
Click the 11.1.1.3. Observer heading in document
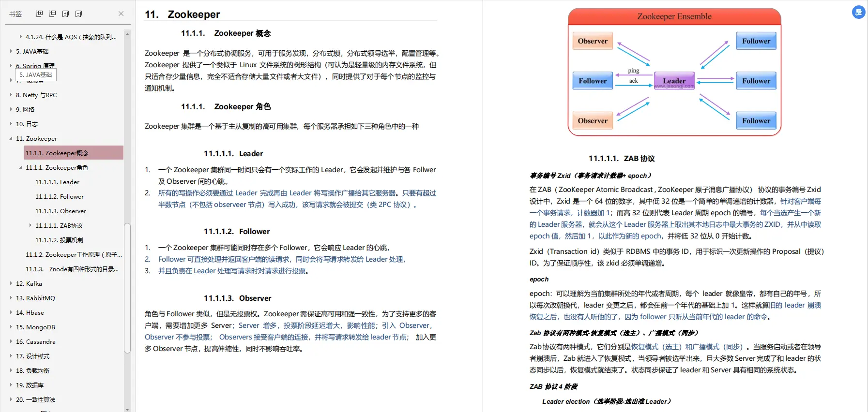237,298
